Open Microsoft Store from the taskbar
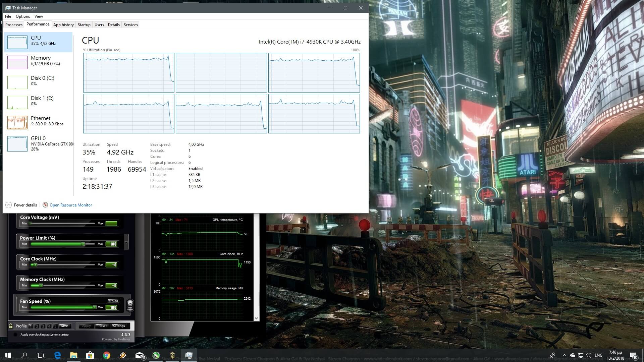The image size is (644, 362). [90, 355]
